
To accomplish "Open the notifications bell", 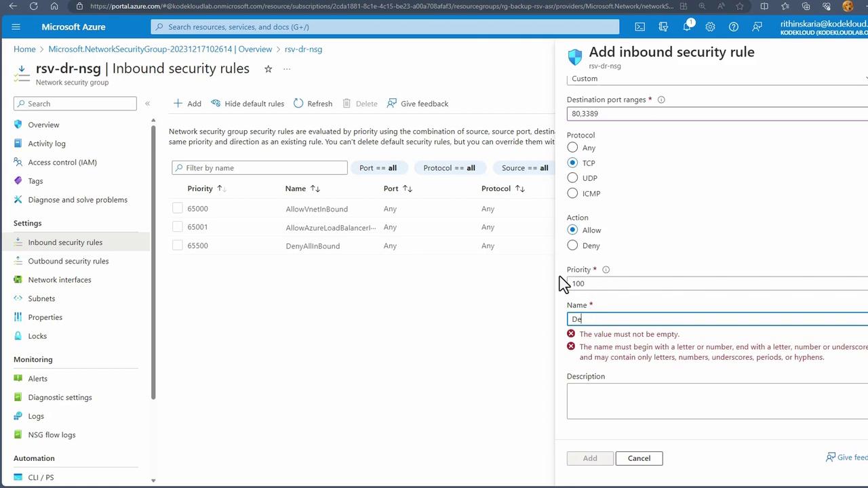I will (x=687, y=26).
